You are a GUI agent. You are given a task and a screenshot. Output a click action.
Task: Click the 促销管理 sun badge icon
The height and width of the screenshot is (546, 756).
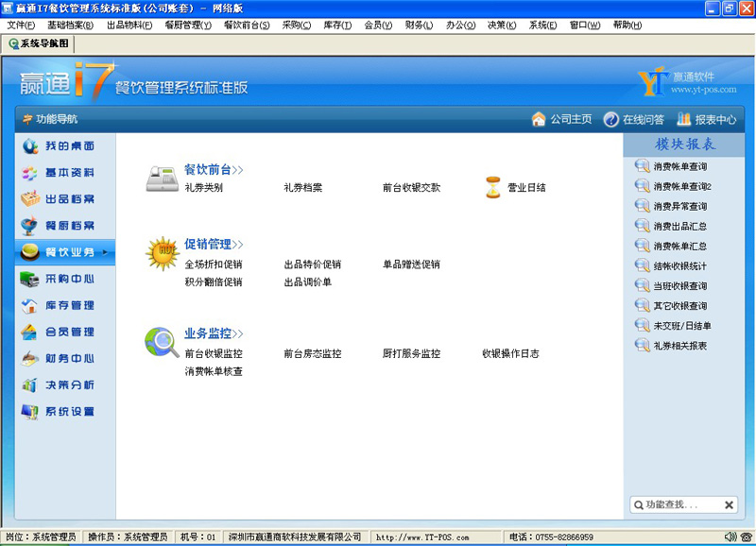click(x=162, y=253)
